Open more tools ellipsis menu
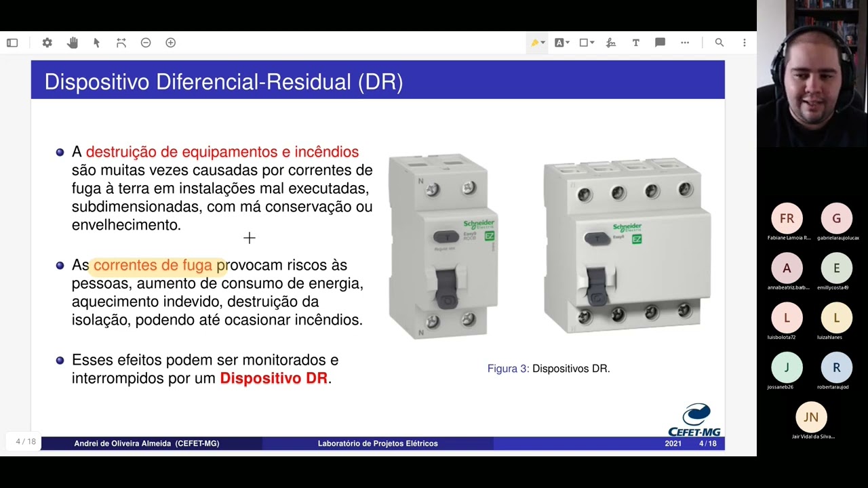This screenshot has height=488, width=868. [x=685, y=43]
